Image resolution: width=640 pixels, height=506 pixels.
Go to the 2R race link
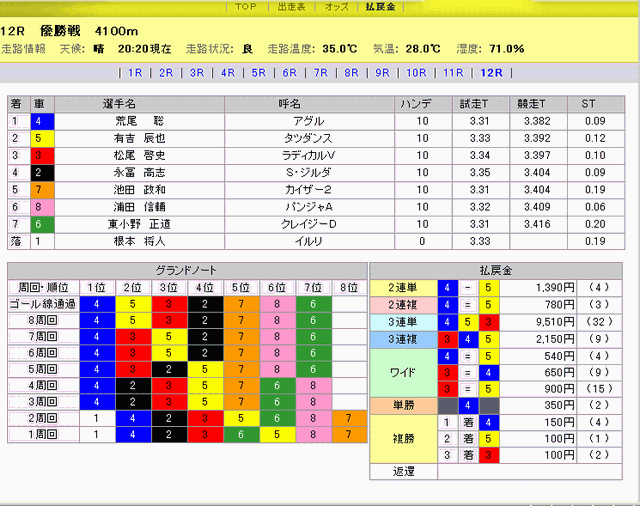[166, 73]
